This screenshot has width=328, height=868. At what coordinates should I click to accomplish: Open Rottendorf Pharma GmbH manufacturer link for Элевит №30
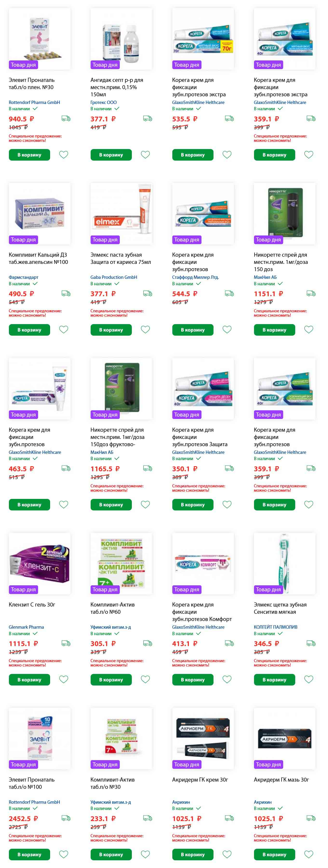[x=34, y=102]
